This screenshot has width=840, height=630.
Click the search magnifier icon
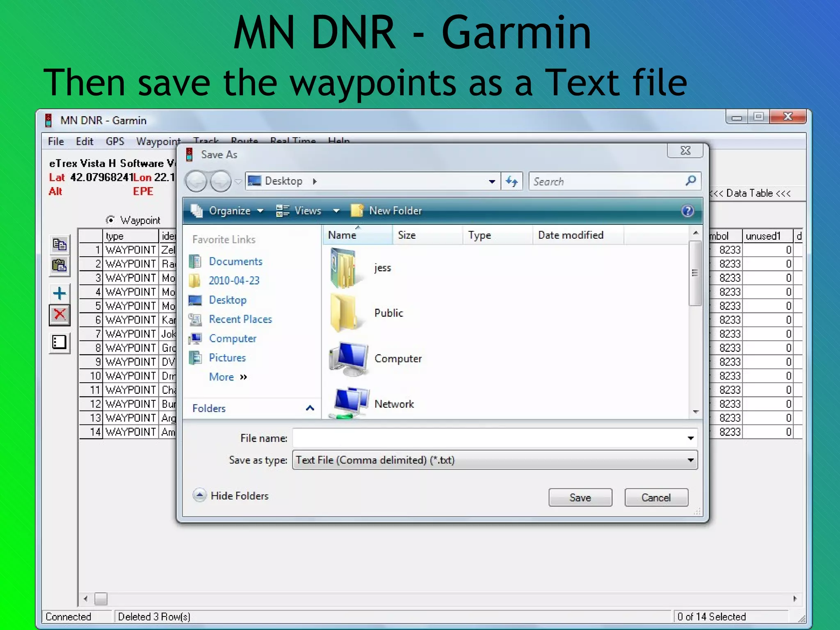tap(691, 180)
